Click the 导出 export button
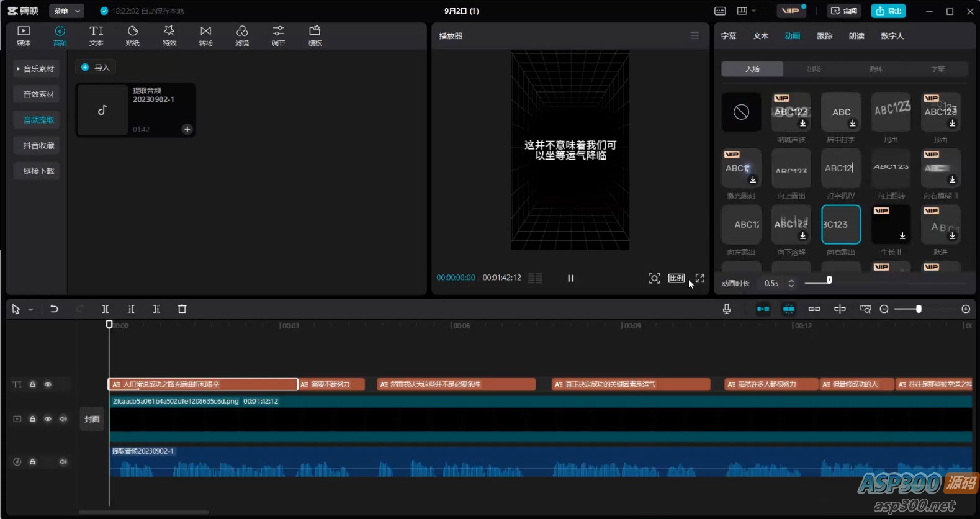The image size is (980, 519). pos(888,11)
